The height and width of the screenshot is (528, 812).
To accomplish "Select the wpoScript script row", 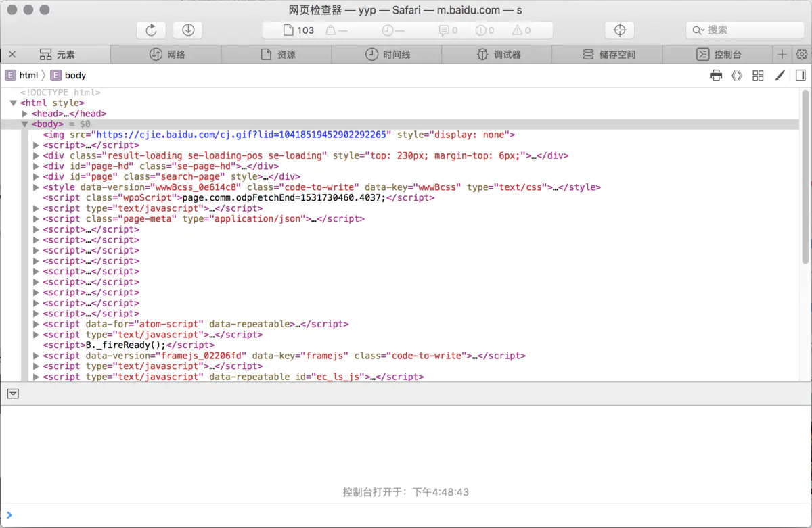I will tap(238, 198).
